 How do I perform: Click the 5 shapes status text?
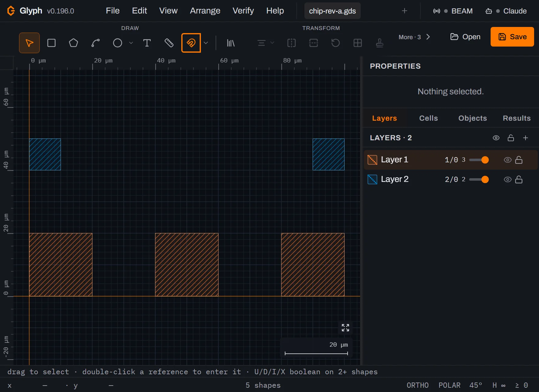[263, 385]
